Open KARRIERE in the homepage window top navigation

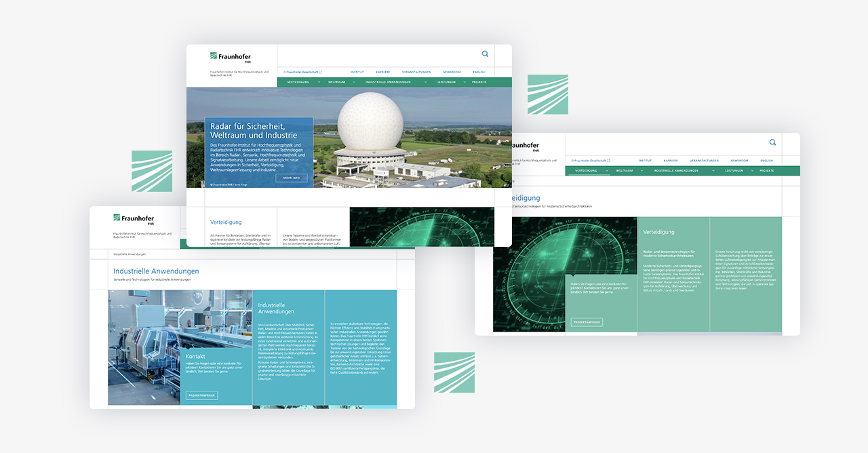pyautogui.click(x=383, y=72)
